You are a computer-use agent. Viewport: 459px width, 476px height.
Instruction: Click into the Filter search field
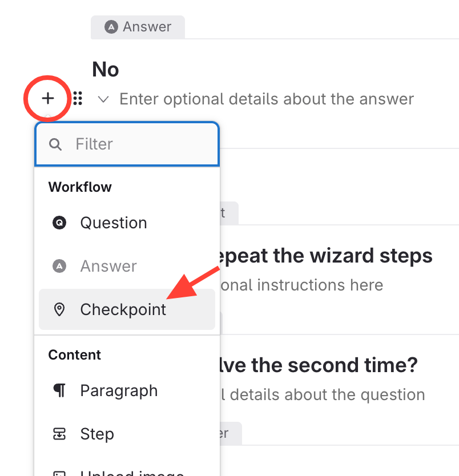click(x=143, y=144)
